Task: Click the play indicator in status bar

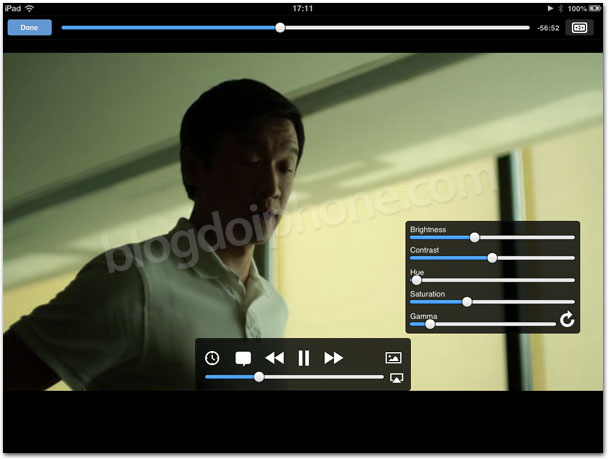Action: (x=550, y=8)
